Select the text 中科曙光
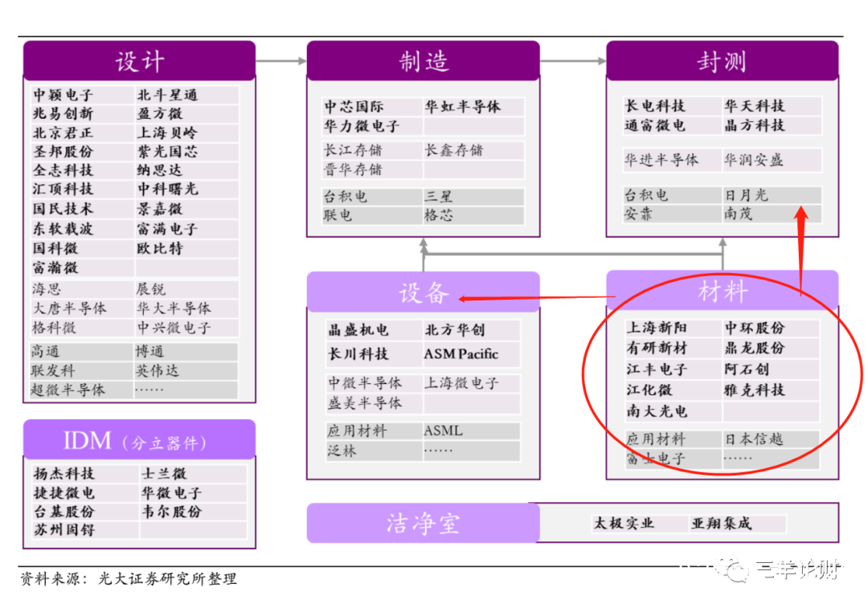 pyautogui.click(x=167, y=189)
